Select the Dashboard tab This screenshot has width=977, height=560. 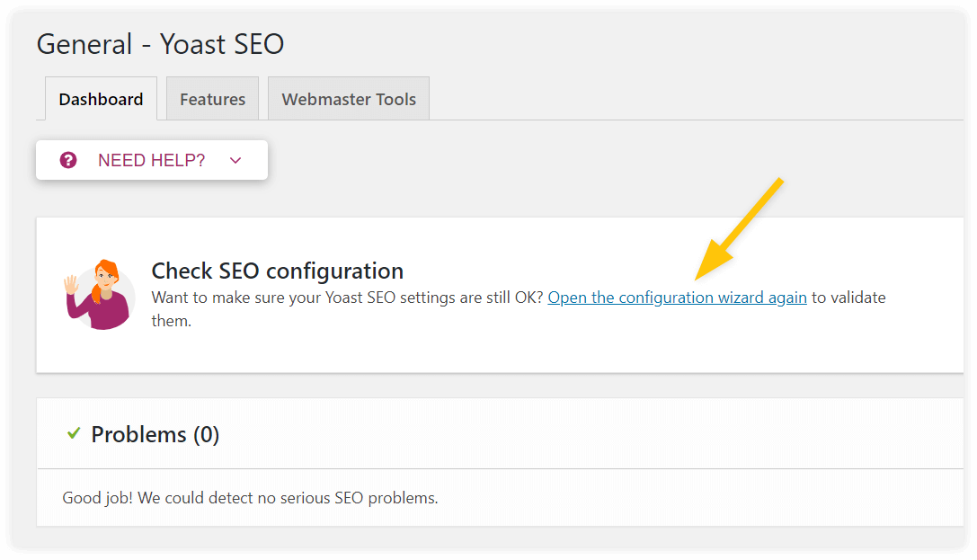tap(100, 99)
